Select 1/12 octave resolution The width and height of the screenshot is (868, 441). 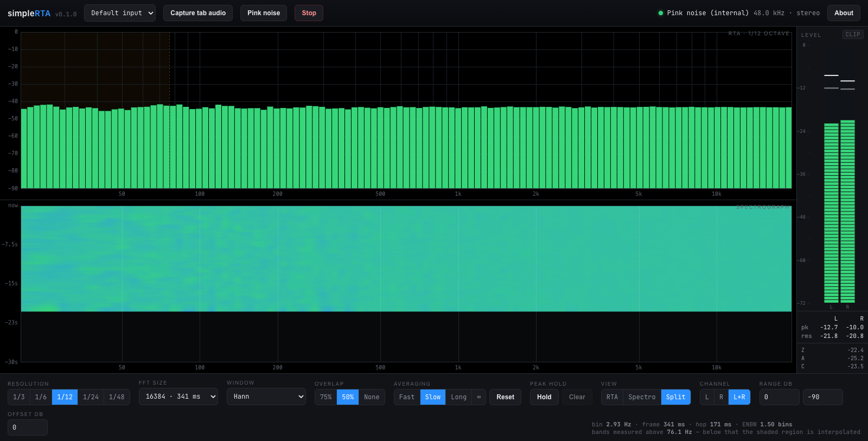[65, 397]
